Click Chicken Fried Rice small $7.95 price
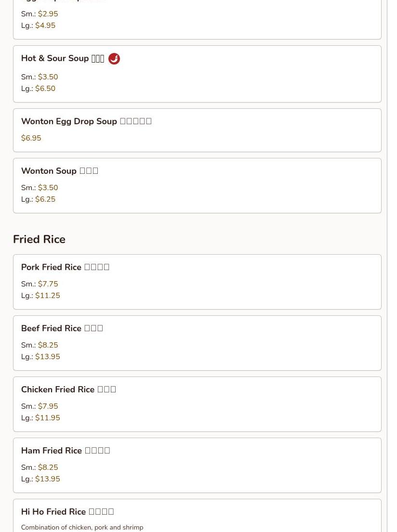 pyautogui.click(x=48, y=406)
